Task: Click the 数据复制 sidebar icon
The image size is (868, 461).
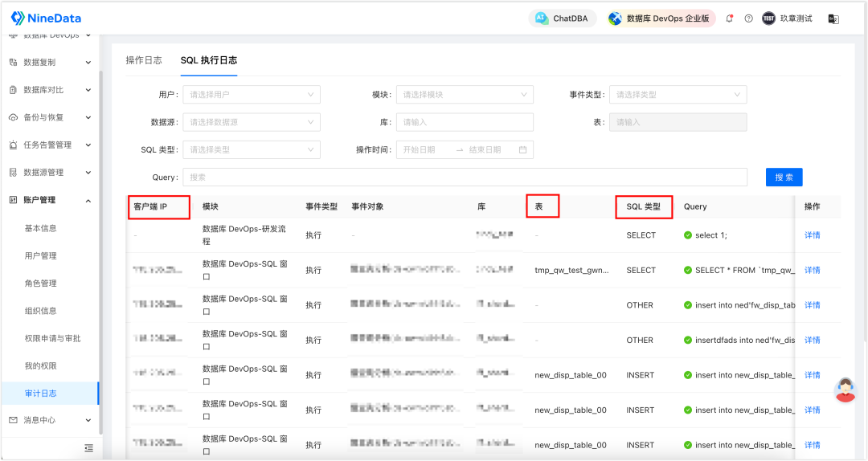Action: pyautogui.click(x=14, y=63)
